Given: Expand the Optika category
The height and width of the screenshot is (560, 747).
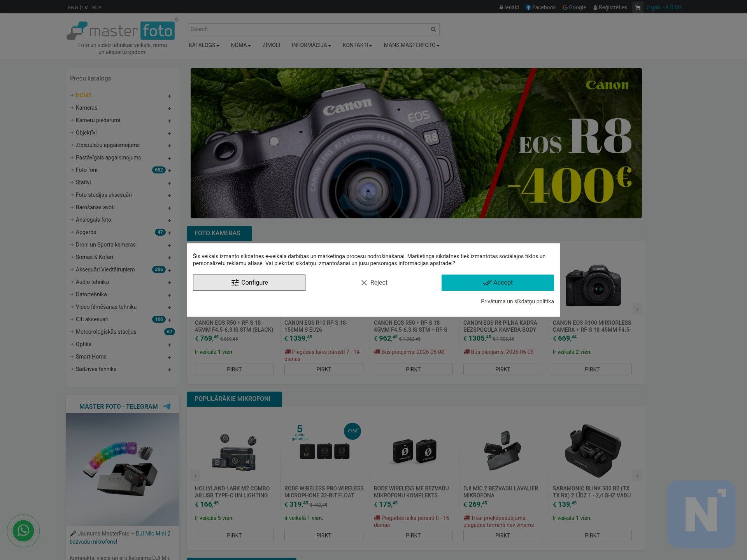Looking at the screenshot, I should coord(170,345).
